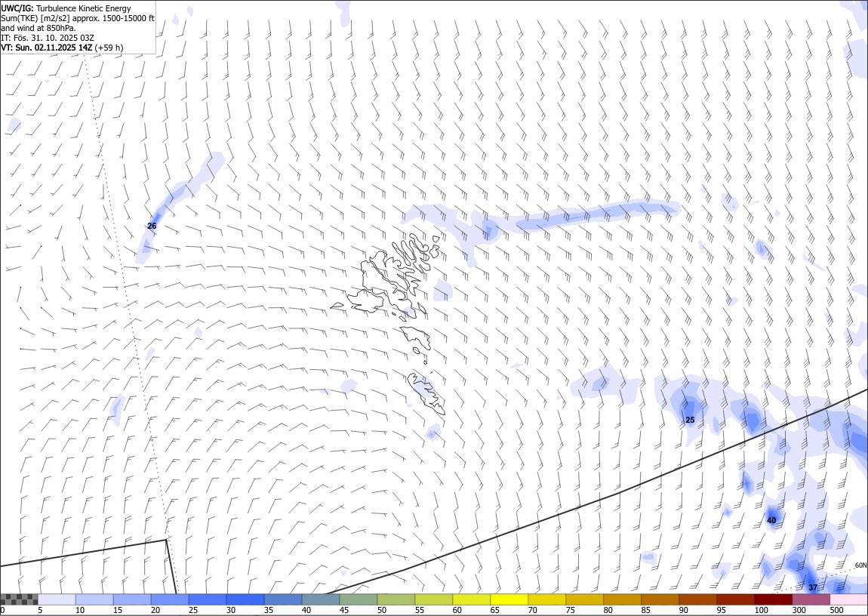Pick the legend swatch between 10 and 15

tap(94, 599)
